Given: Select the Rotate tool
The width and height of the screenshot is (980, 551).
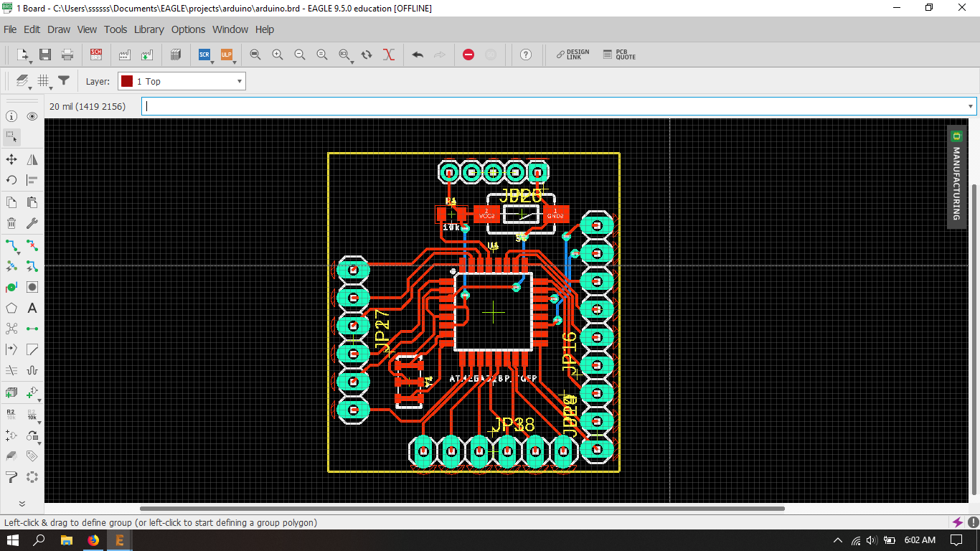Looking at the screenshot, I should click(11, 180).
